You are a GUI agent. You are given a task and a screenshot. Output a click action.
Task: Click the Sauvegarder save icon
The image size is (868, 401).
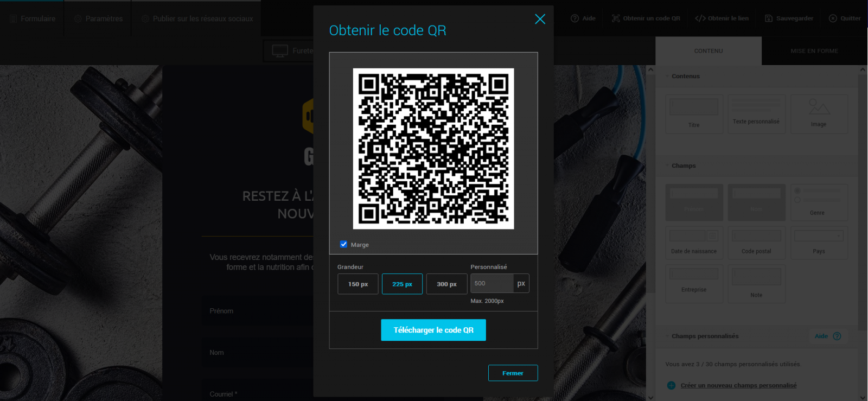click(769, 18)
